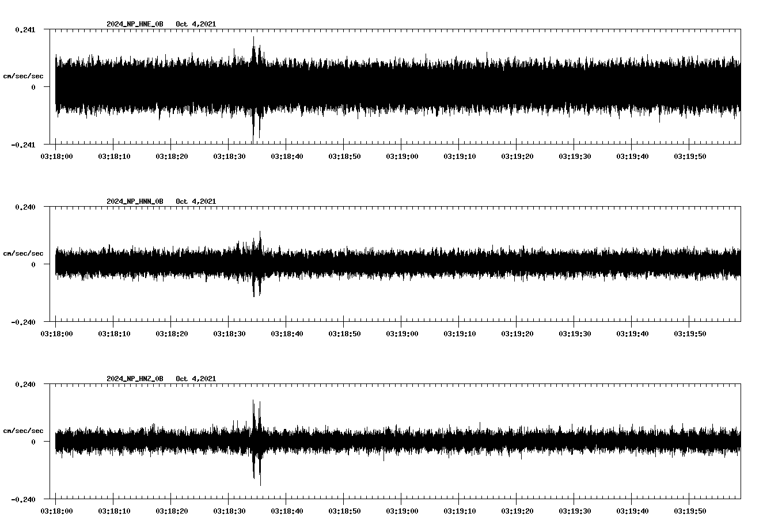
Task: Click 03:18:50 label under HNN plot
Action: coord(344,333)
